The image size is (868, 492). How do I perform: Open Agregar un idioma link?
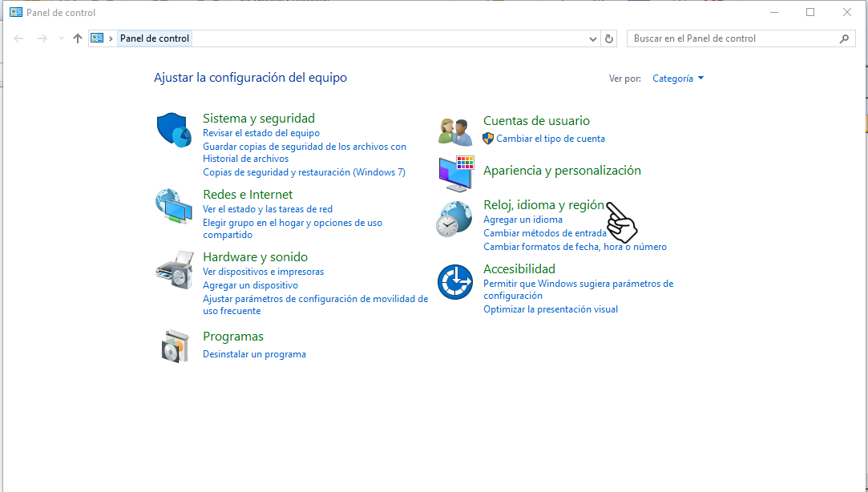pos(523,220)
